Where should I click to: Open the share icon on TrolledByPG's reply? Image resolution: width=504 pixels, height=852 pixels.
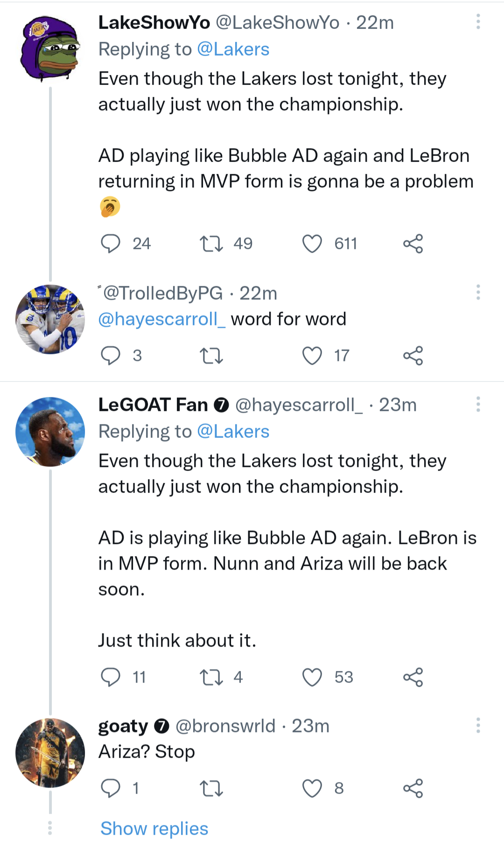coord(413,356)
